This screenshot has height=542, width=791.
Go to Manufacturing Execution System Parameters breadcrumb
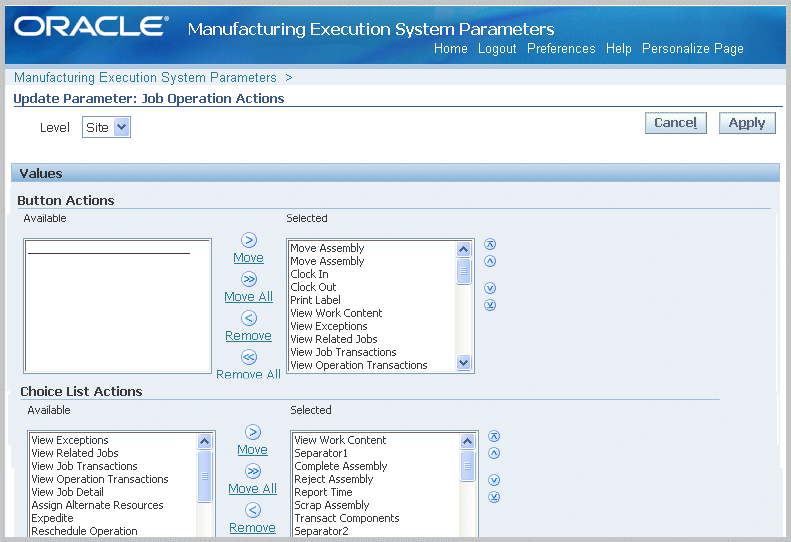click(x=145, y=77)
